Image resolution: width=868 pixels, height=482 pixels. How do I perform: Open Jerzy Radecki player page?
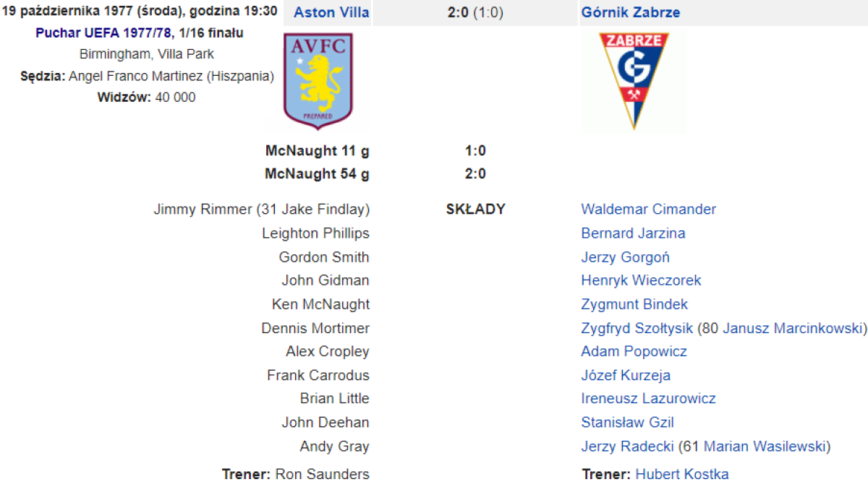(627, 447)
